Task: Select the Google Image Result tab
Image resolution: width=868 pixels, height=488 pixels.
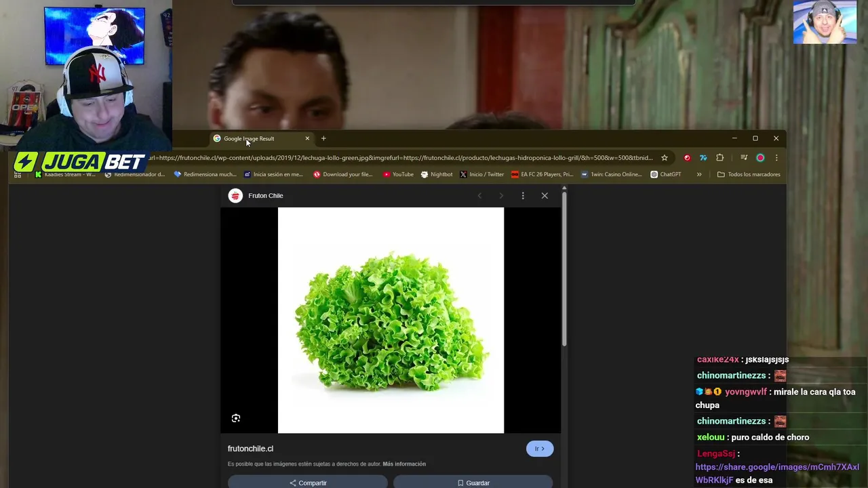Action: [x=261, y=138]
